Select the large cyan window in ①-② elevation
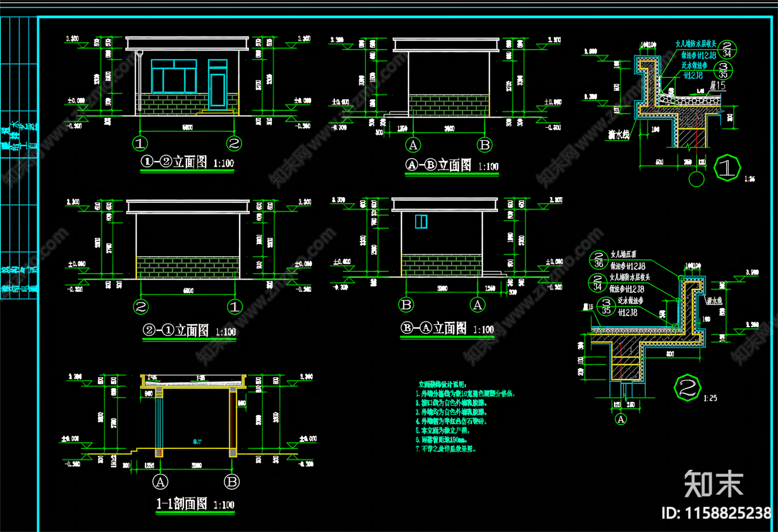 [x=174, y=76]
